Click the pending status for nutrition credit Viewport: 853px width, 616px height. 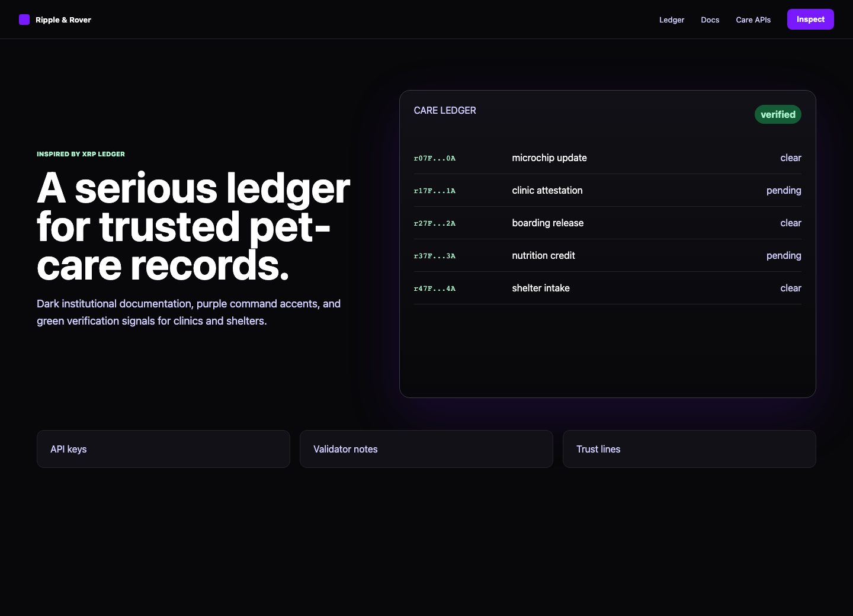click(784, 255)
